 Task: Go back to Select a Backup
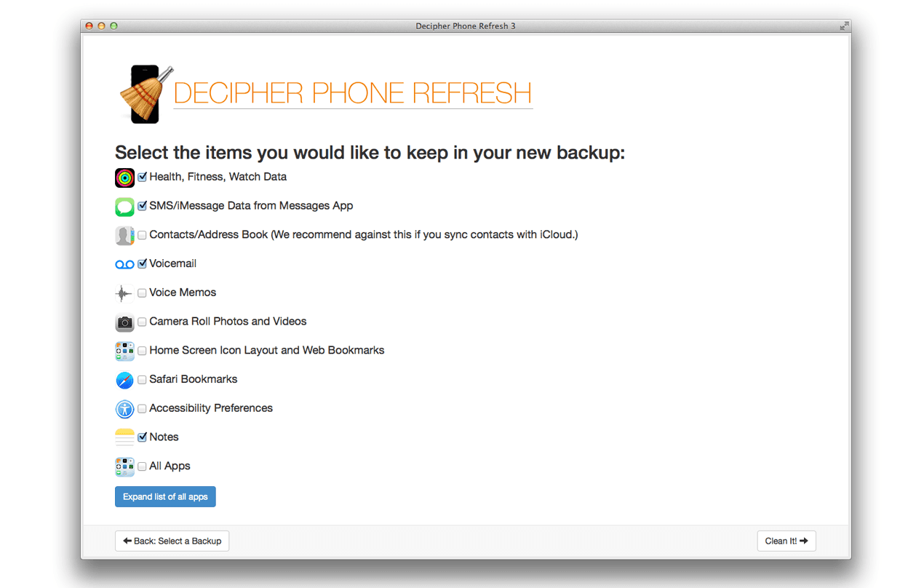point(172,541)
